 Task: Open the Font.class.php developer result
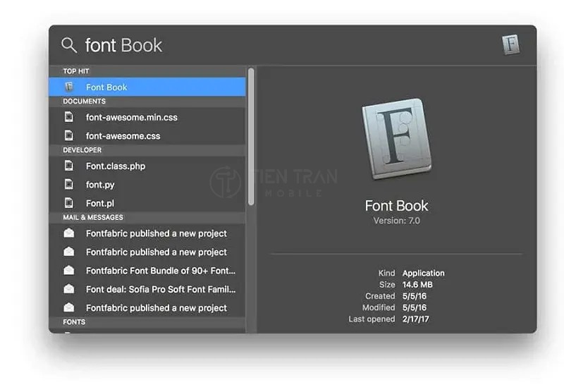tap(116, 166)
